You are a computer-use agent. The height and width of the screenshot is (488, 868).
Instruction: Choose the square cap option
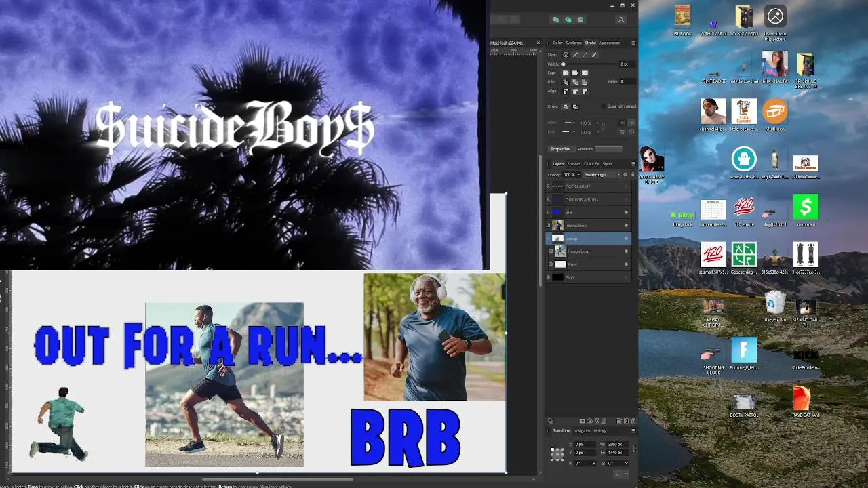pyautogui.click(x=585, y=73)
